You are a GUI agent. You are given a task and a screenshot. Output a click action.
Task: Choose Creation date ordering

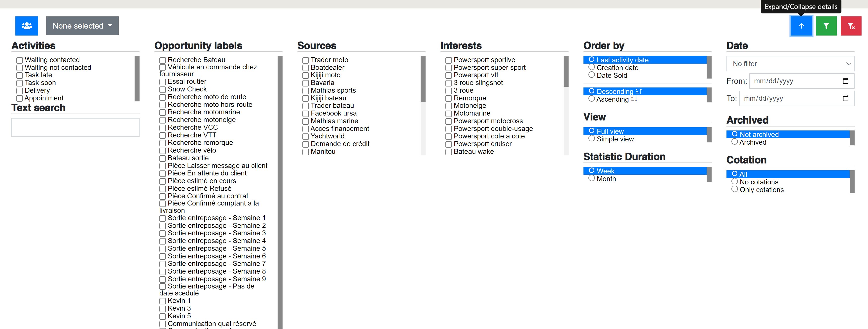592,67
